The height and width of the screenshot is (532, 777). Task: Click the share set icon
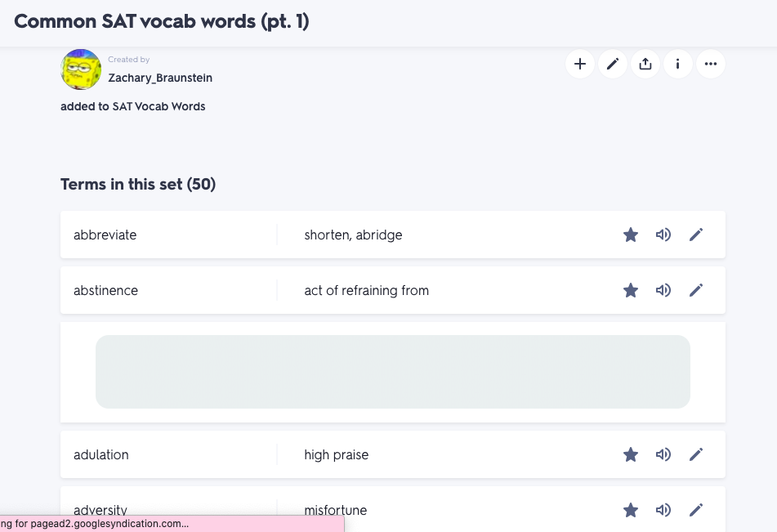tap(645, 64)
